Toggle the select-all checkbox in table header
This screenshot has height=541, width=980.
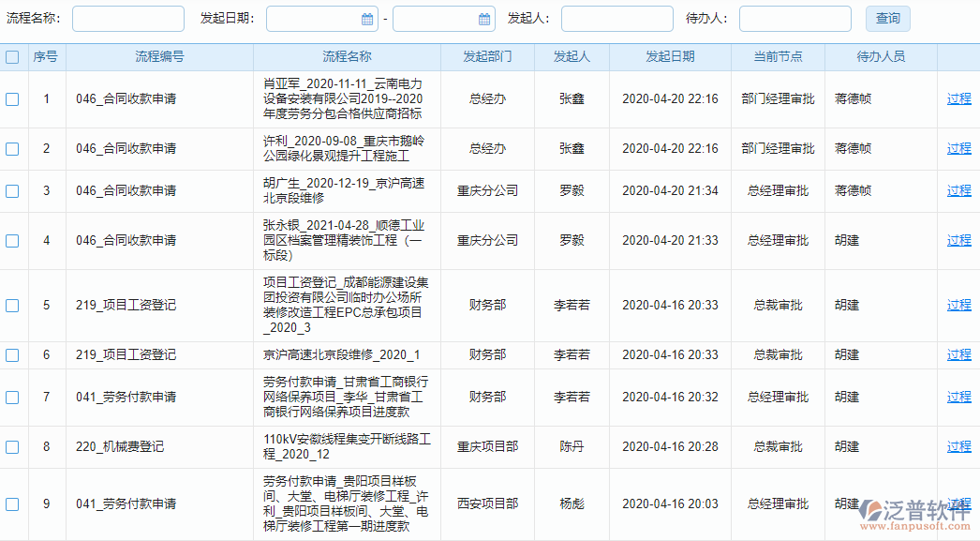click(x=12, y=57)
